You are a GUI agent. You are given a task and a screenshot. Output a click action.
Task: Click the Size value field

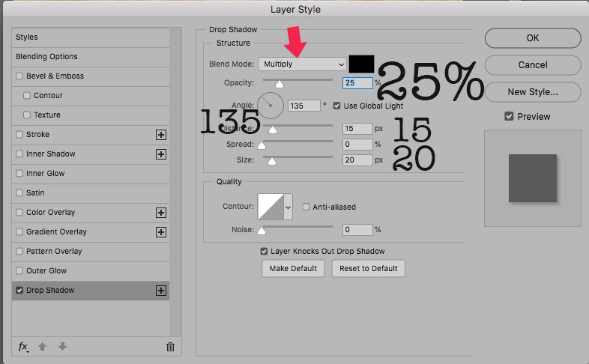[x=357, y=160]
